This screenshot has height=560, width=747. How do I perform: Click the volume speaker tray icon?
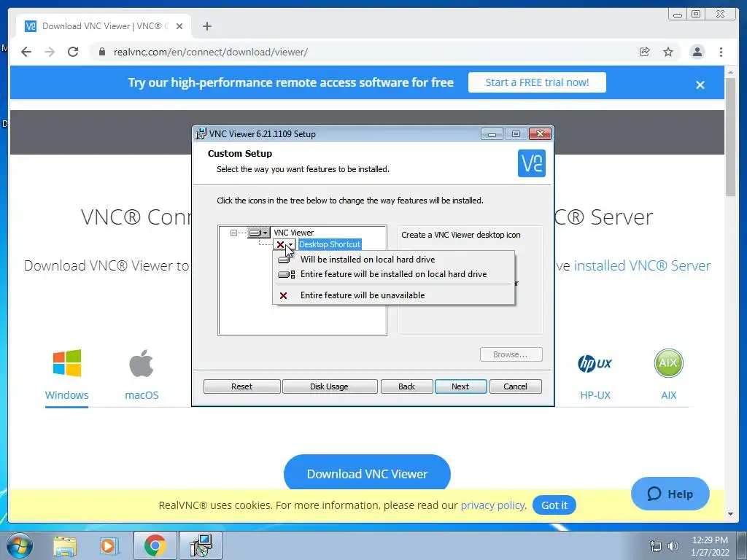click(673, 546)
